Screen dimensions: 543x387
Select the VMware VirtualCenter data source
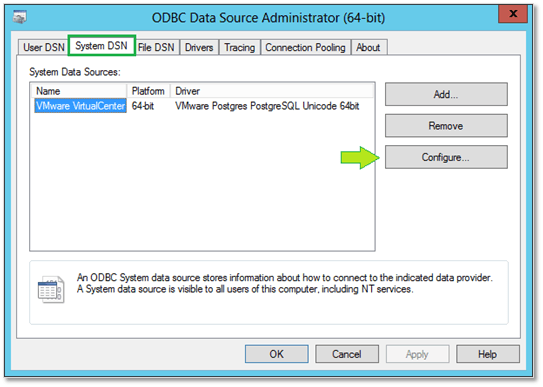(x=80, y=106)
